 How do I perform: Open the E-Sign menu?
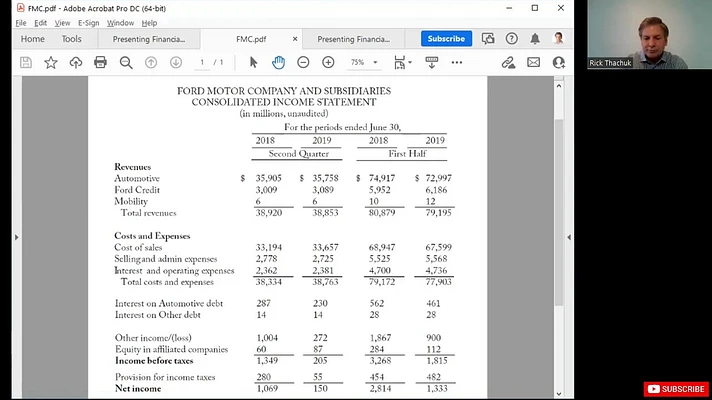(x=89, y=23)
